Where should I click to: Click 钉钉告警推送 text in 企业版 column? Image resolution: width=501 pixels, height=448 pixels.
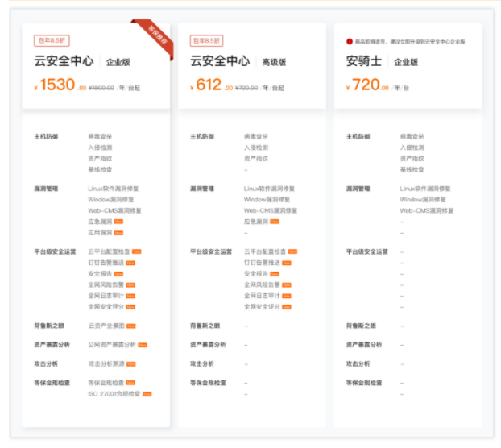tap(106, 263)
